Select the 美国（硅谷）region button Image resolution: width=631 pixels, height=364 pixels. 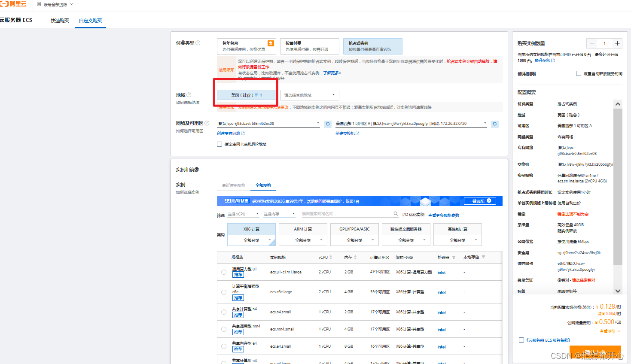click(247, 95)
